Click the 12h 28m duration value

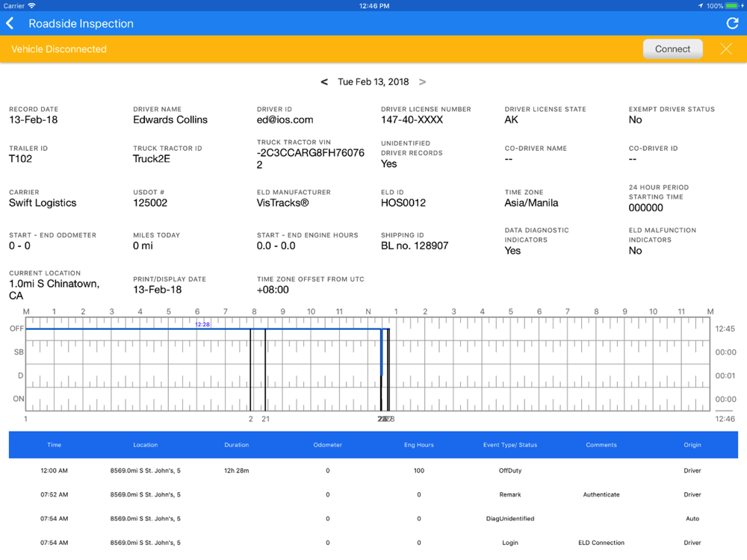coord(236,470)
